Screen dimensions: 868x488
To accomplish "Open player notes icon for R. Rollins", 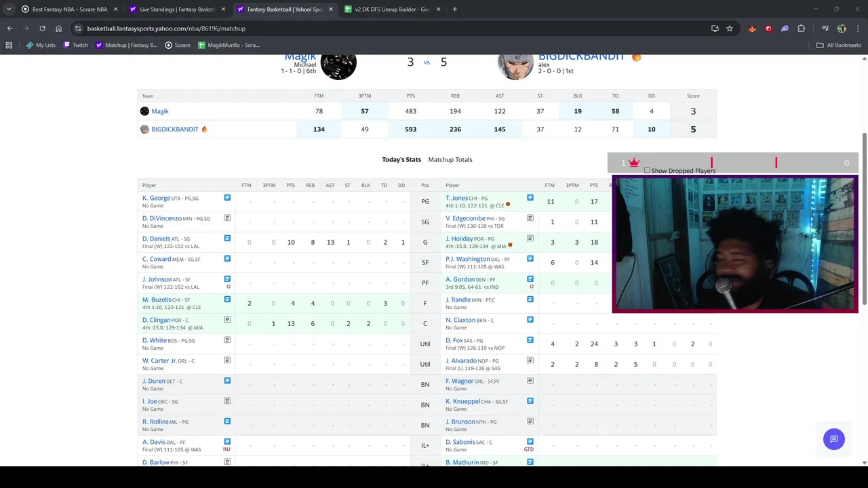I will coord(227,422).
